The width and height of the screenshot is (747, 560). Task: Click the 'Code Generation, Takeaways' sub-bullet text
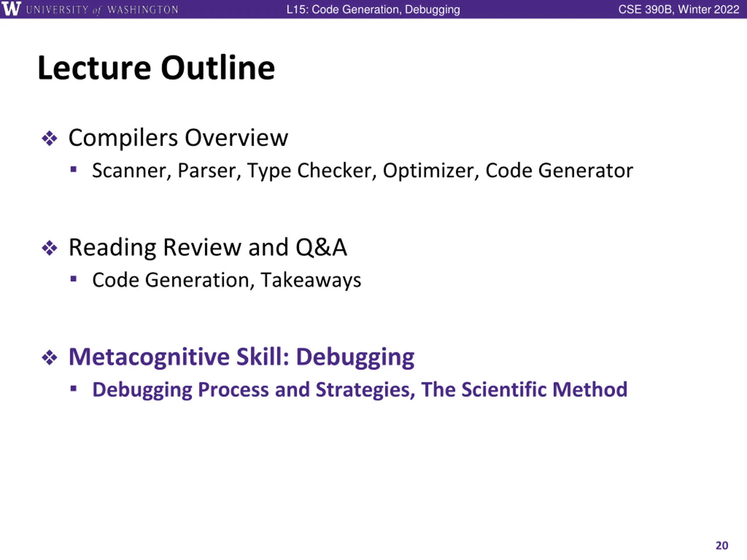[x=227, y=280]
